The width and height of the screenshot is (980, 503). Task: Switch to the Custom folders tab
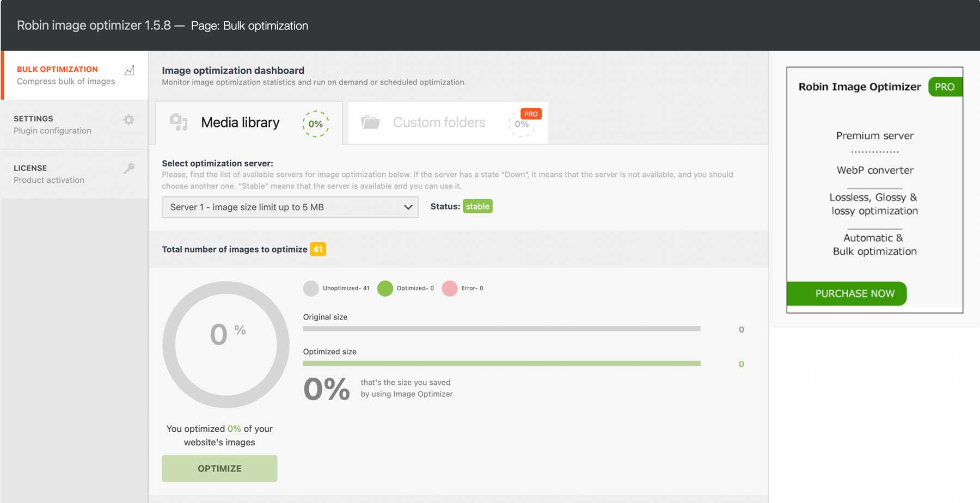[x=439, y=122]
